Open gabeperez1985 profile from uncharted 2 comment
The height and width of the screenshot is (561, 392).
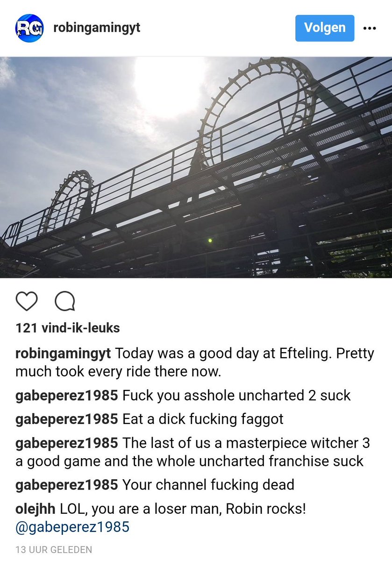[67, 396]
